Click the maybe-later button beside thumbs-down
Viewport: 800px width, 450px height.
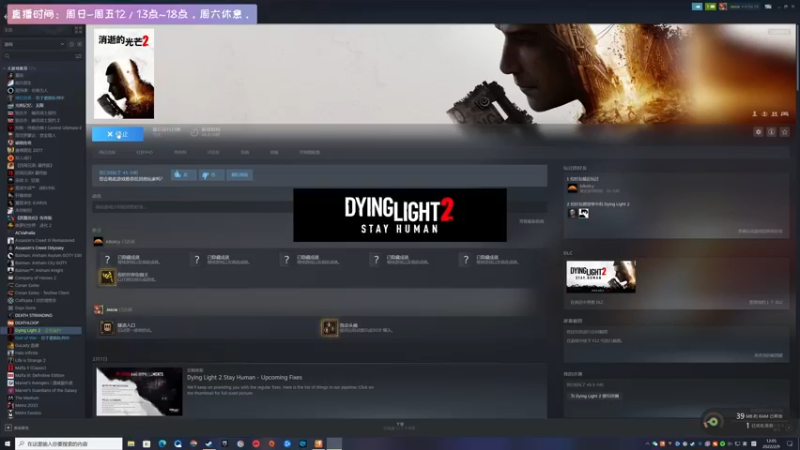[240, 175]
